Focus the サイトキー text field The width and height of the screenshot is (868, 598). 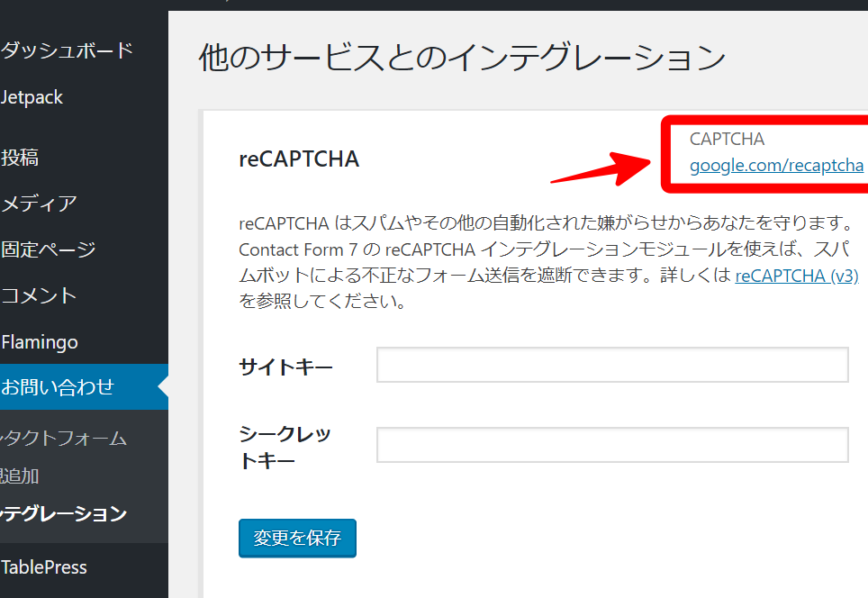coord(612,365)
